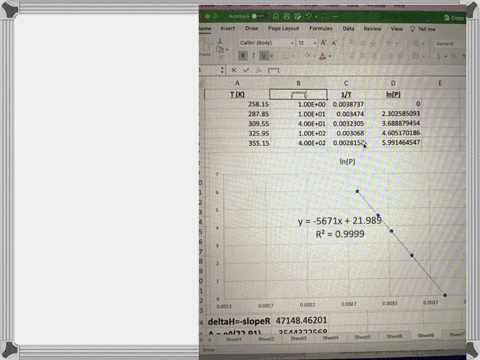Open the font size 12 dropdown

(307, 43)
